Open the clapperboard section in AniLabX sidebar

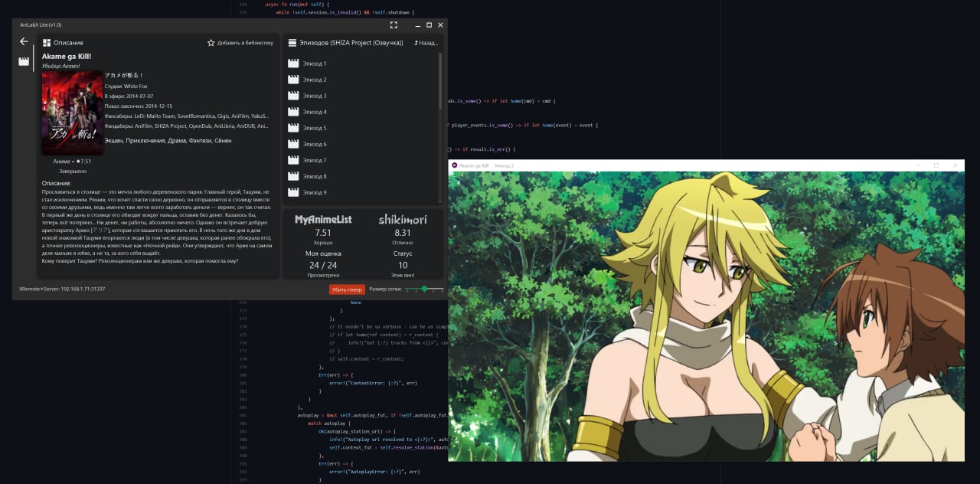[24, 61]
